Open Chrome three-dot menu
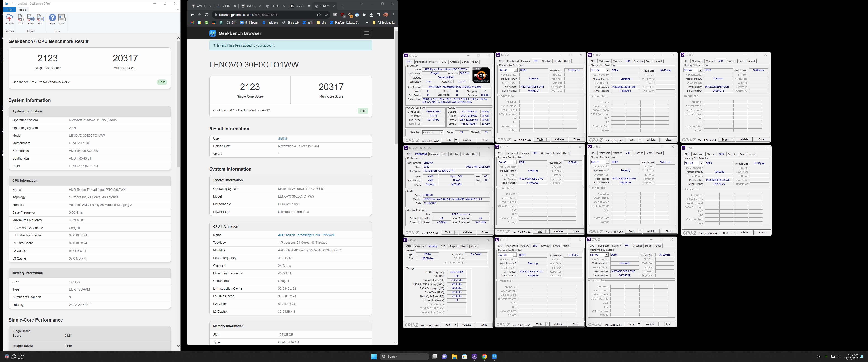This screenshot has height=362, width=868. pyautogui.click(x=393, y=15)
